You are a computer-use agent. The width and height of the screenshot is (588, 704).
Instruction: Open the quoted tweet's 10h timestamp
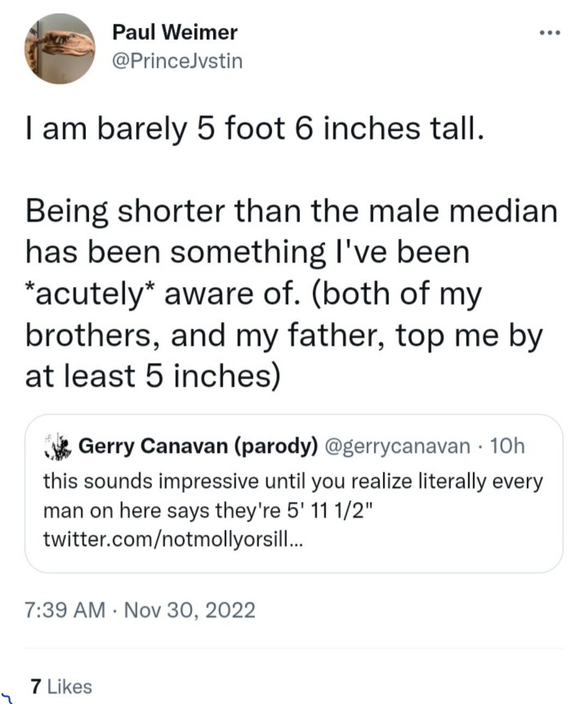507,446
